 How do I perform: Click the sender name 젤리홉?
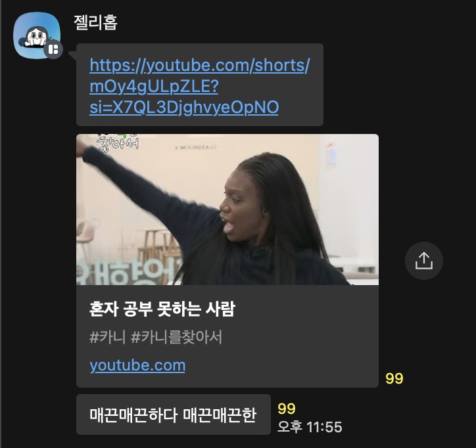point(95,22)
